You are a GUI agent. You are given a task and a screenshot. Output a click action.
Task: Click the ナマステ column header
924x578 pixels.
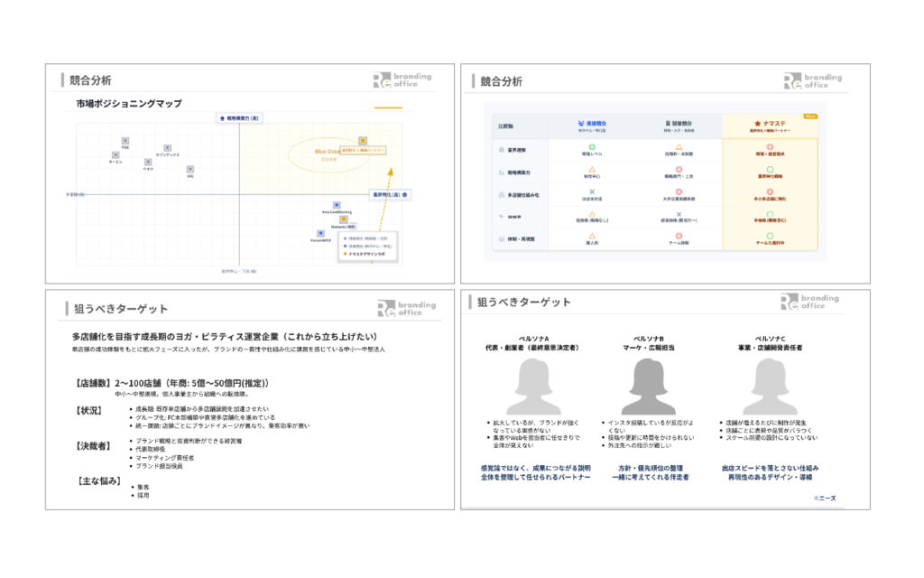[x=770, y=126]
